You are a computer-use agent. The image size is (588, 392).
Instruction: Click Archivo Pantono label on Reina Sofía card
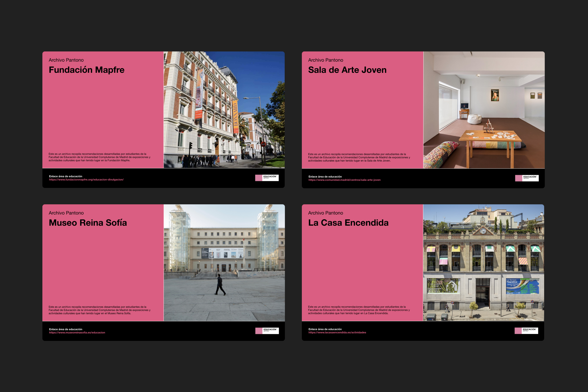[66, 213]
